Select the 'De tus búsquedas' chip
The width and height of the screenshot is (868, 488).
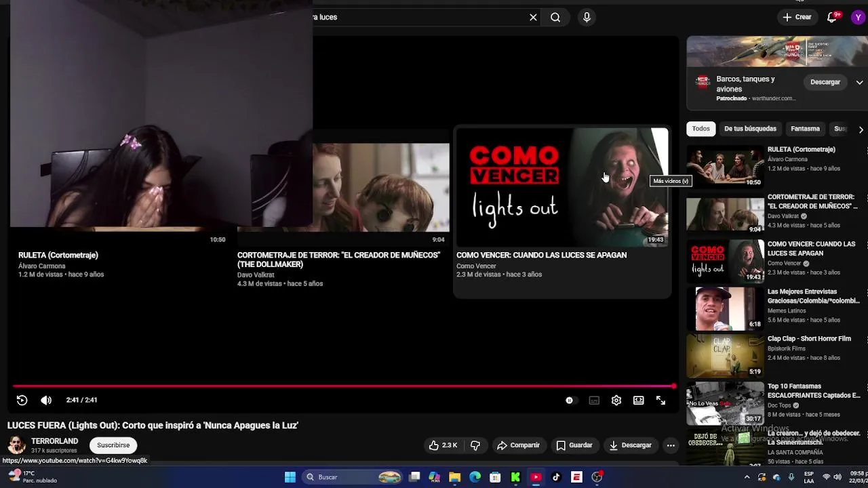pos(750,129)
